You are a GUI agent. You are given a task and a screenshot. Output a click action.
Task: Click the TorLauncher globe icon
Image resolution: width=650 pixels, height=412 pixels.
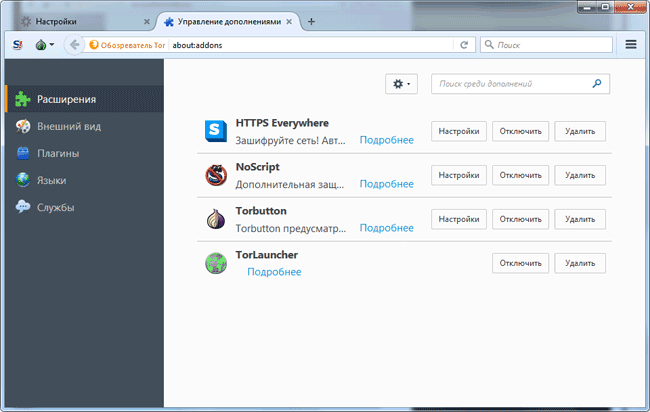click(216, 263)
